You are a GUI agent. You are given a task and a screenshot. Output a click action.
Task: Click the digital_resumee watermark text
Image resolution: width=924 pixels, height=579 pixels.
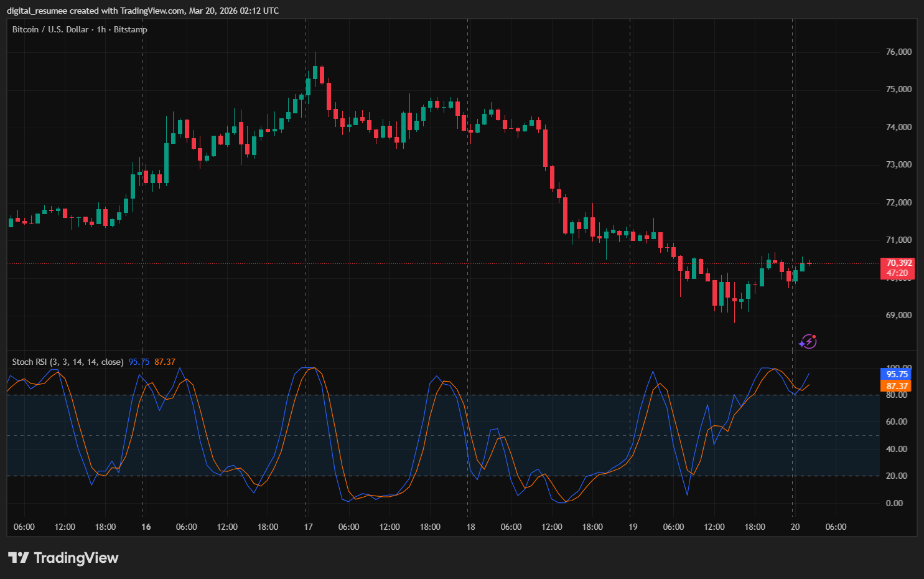(37, 11)
